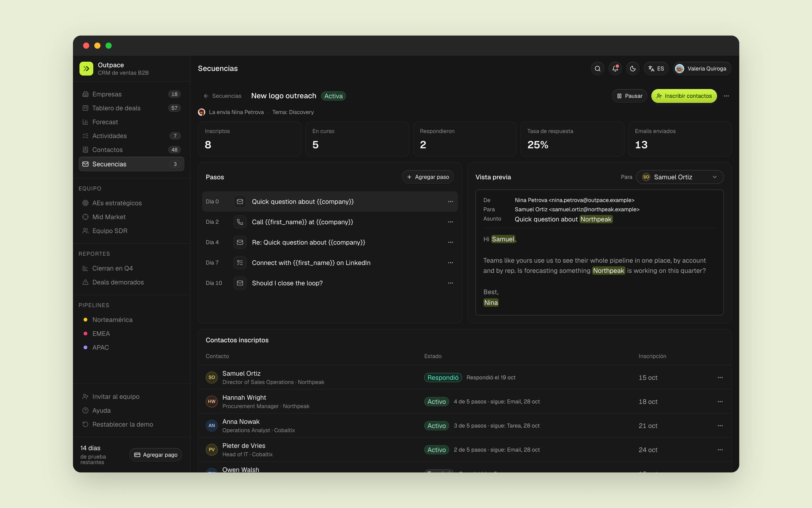Click task icon on Día 7 step

[240, 263]
